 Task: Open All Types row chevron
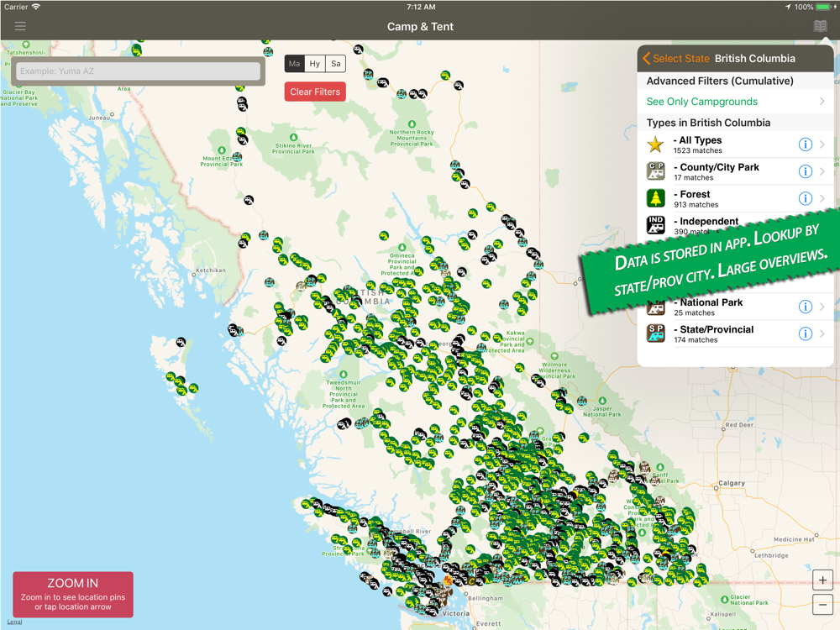tap(822, 144)
